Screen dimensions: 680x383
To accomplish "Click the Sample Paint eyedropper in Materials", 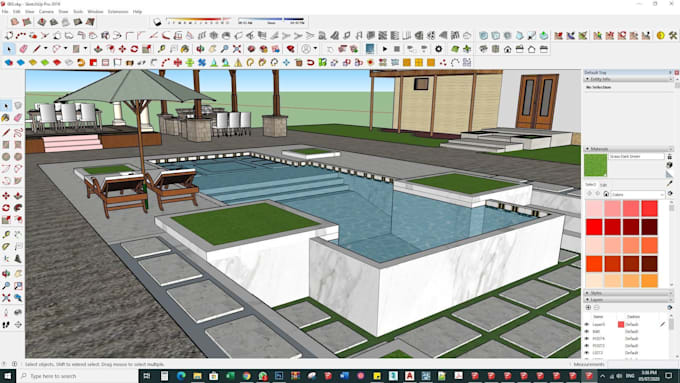I will (669, 184).
